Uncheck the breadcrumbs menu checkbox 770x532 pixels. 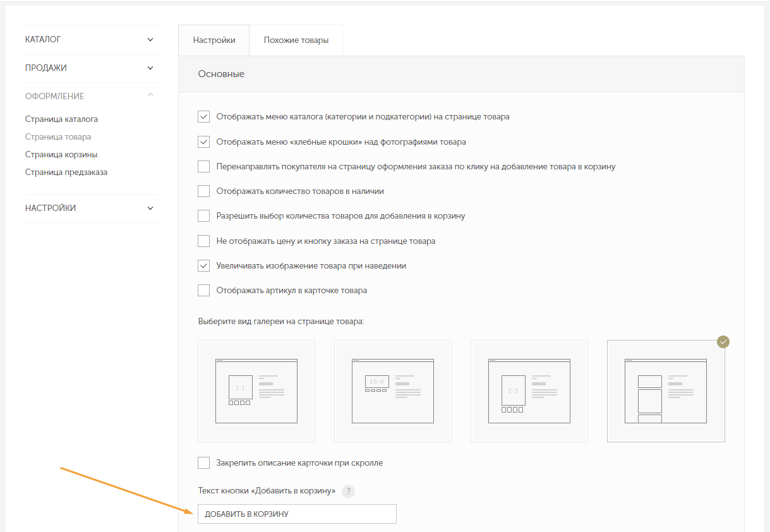pyautogui.click(x=203, y=142)
